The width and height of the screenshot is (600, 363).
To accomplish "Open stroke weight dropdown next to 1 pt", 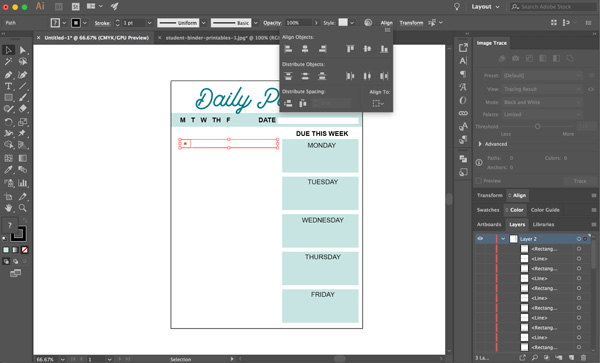I will coord(149,23).
